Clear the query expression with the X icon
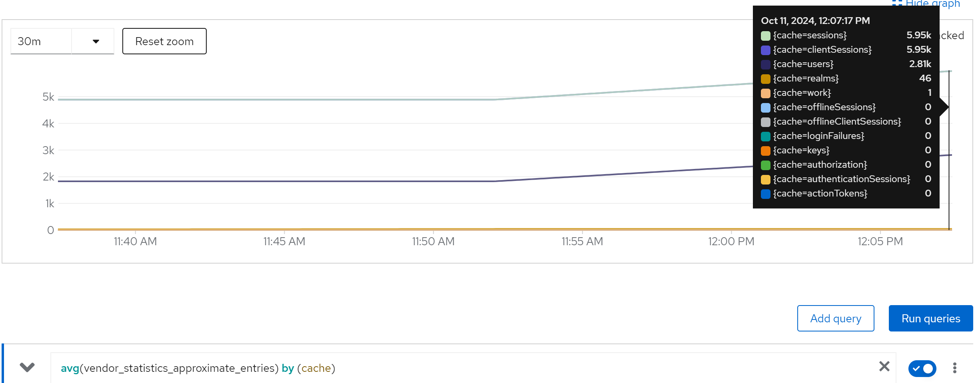 (884, 366)
